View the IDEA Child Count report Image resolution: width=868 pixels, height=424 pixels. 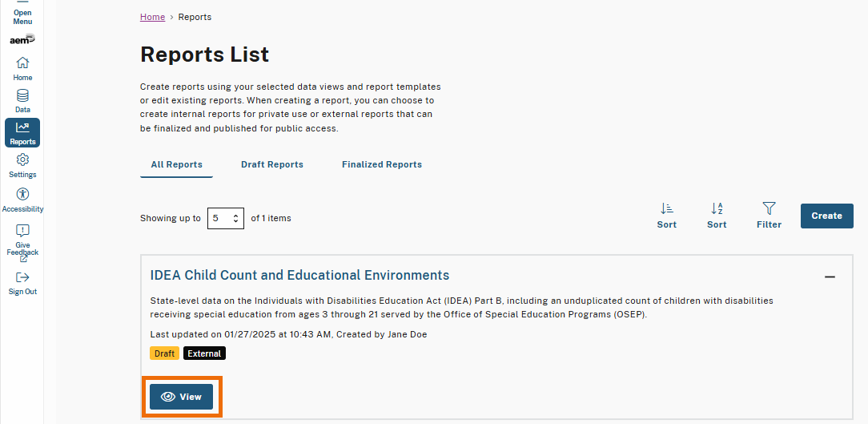click(182, 397)
